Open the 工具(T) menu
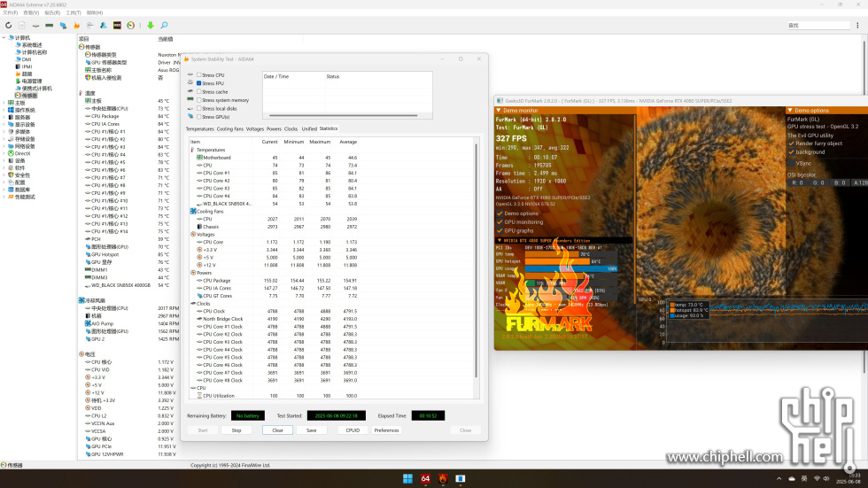Viewport: 868px width, 488px height. coord(74,12)
